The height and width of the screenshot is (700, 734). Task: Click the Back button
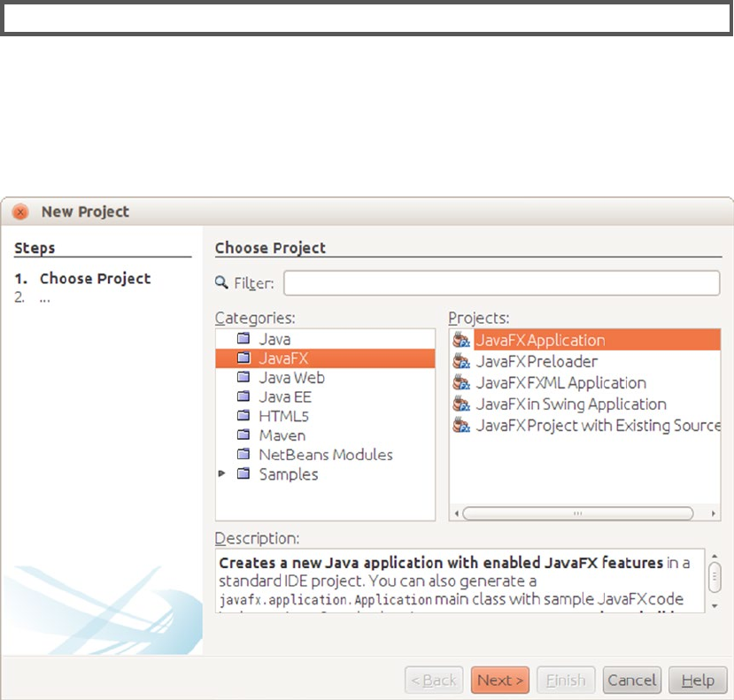tap(434, 680)
